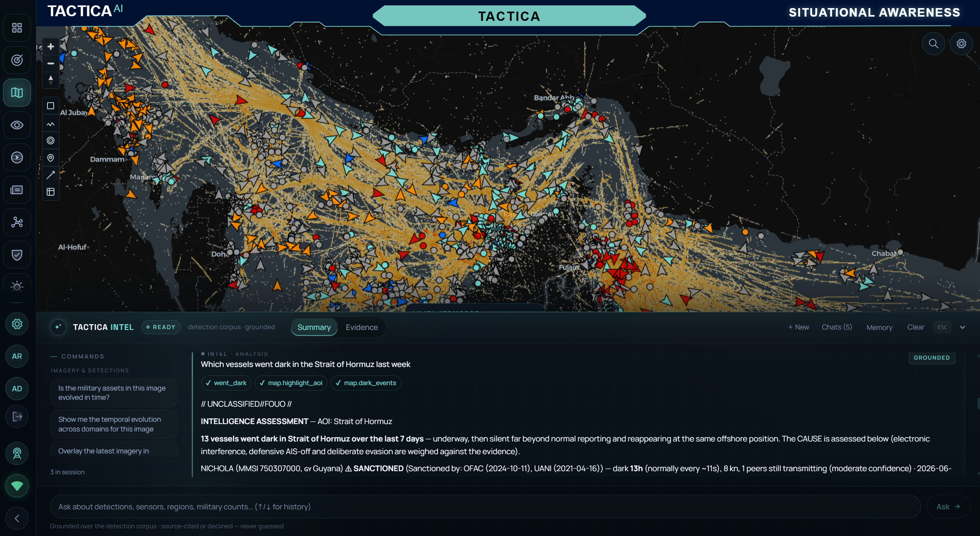This screenshot has width=980, height=536.
Task: Open the dashboard grid view in sidebar
Action: click(17, 28)
